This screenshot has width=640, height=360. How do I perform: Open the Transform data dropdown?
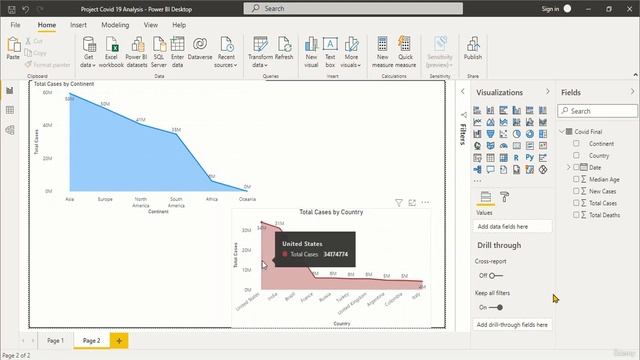260,52
